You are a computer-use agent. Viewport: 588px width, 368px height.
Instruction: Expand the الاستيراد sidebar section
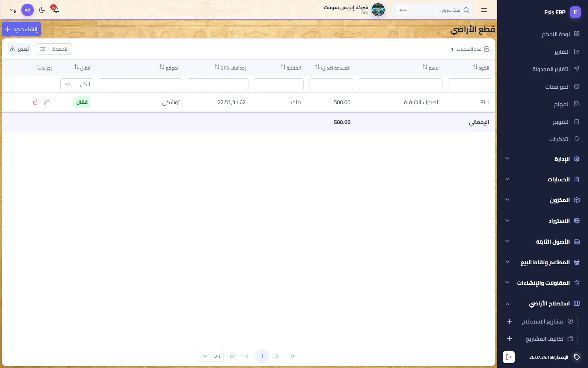542,221
